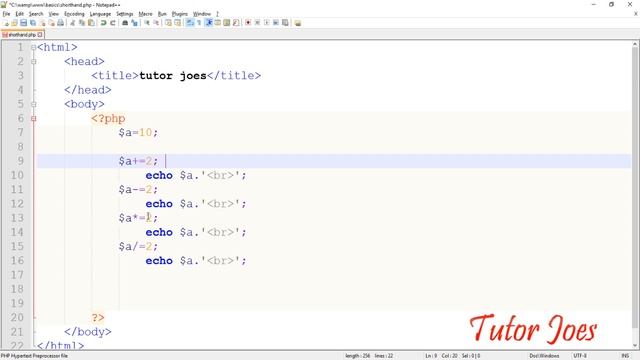Redo the edit via the toolbar

(x=113, y=23)
